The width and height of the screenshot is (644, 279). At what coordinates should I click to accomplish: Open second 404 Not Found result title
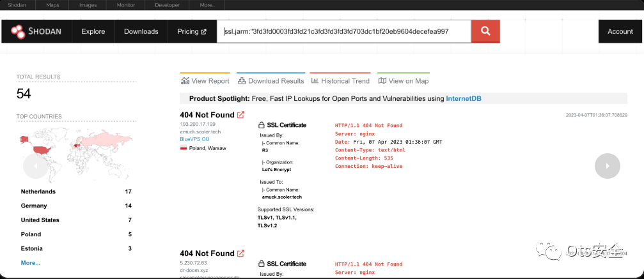coord(207,253)
